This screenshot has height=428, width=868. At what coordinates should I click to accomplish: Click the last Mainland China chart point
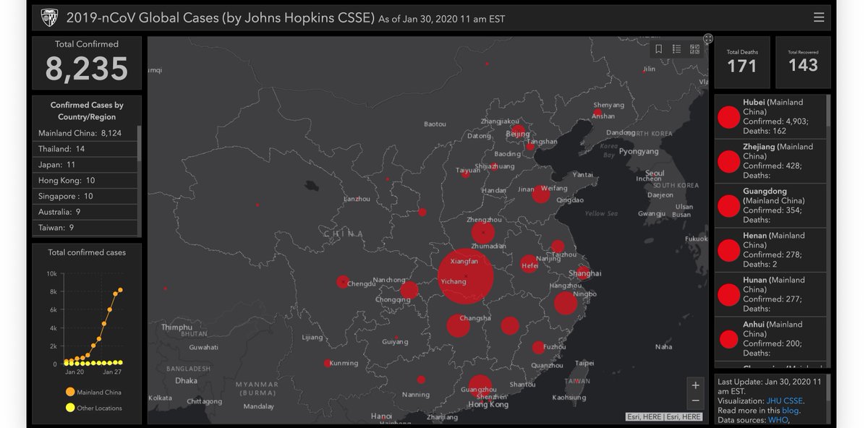tap(120, 290)
